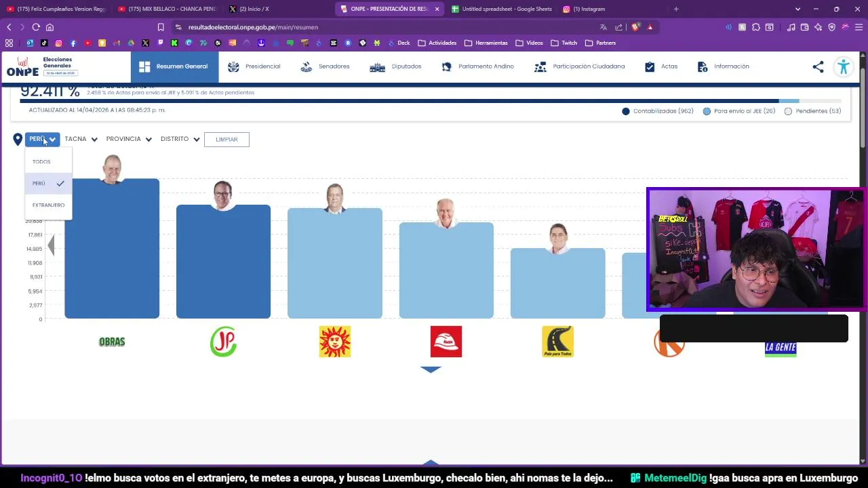Click the red cap party logo
The height and width of the screenshot is (488, 868).
[446, 342]
